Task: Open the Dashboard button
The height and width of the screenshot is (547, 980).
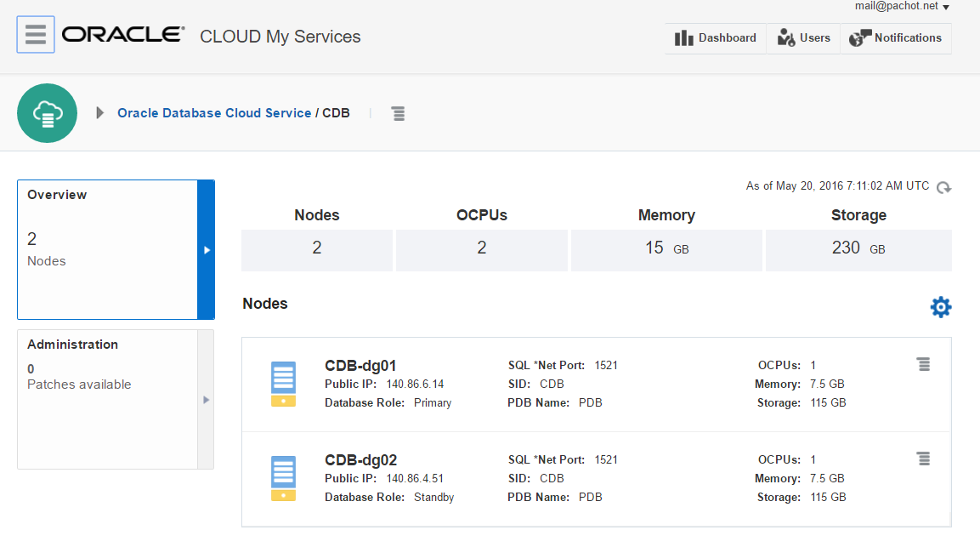Action: click(x=716, y=38)
